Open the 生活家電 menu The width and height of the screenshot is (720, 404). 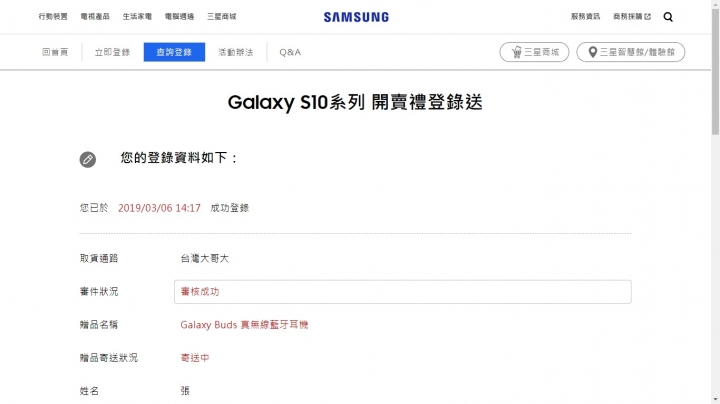[137, 17]
